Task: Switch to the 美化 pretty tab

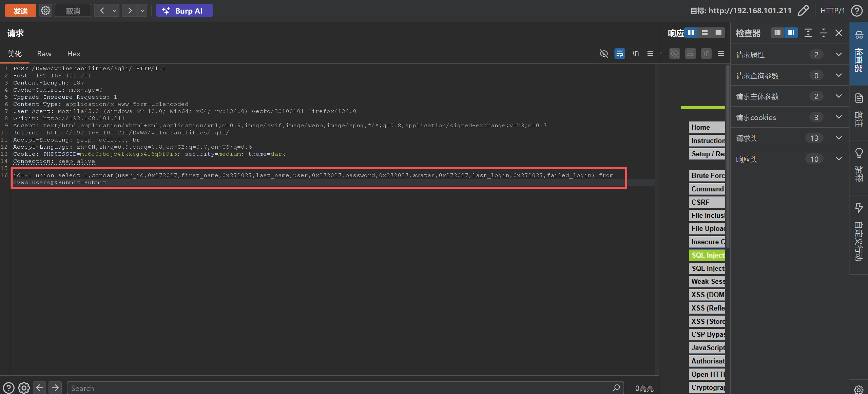Action: click(15, 54)
